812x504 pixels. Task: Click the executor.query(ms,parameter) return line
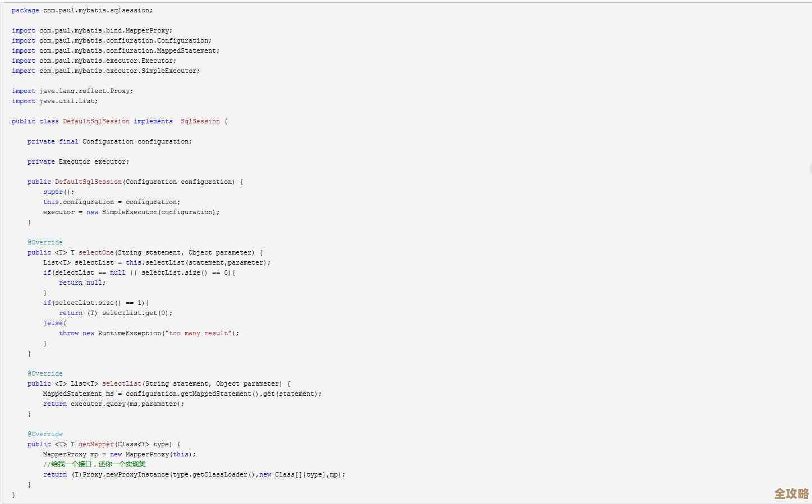pyautogui.click(x=113, y=404)
